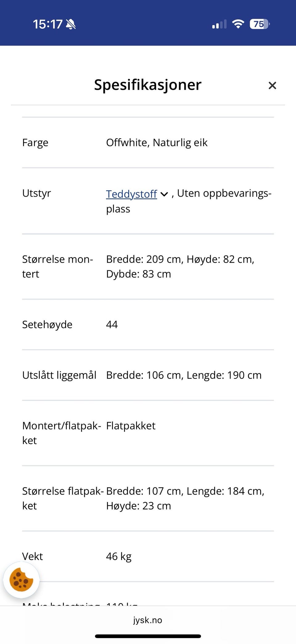The image size is (296, 644).
Task: Click the 46 kg weight value
Action: pyautogui.click(x=119, y=556)
